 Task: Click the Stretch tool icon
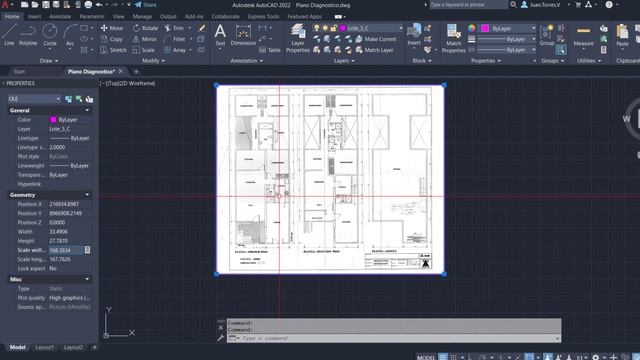(x=104, y=50)
